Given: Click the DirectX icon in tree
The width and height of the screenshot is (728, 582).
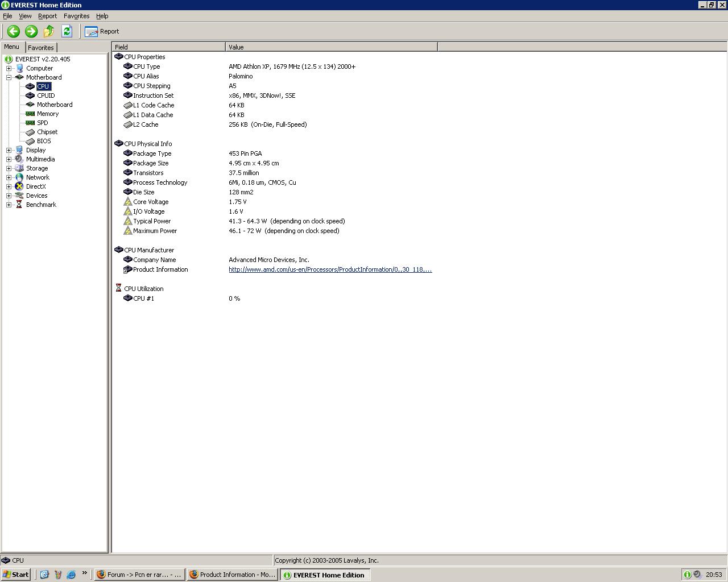Looking at the screenshot, I should [x=19, y=186].
